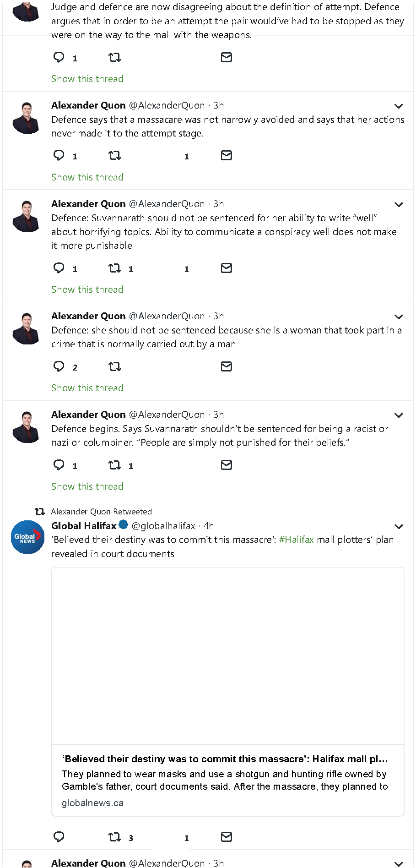
Task: Expand the menu on the 'Defence begins' tweet
Action: click(x=399, y=415)
